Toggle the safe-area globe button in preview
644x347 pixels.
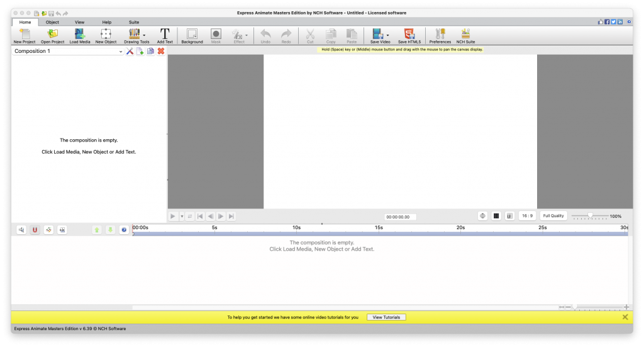[482, 216]
